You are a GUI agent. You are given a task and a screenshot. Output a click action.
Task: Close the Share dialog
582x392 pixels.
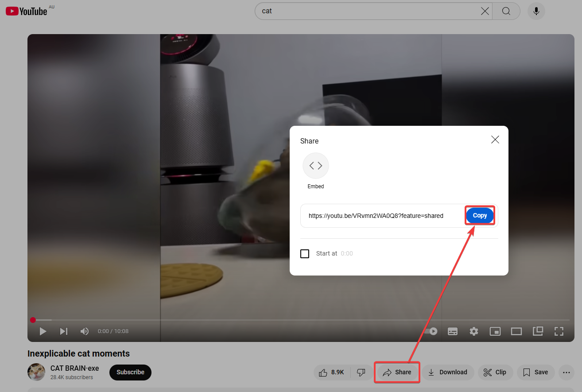pos(495,140)
